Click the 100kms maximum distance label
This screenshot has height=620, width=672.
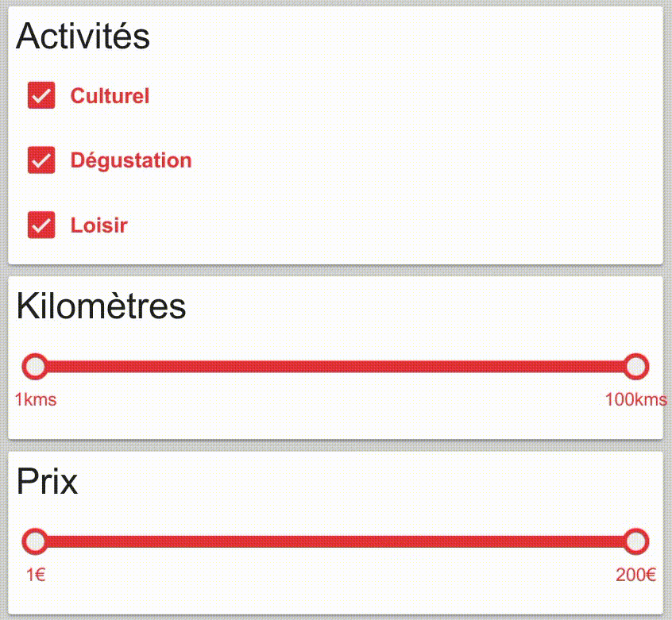coord(635,399)
